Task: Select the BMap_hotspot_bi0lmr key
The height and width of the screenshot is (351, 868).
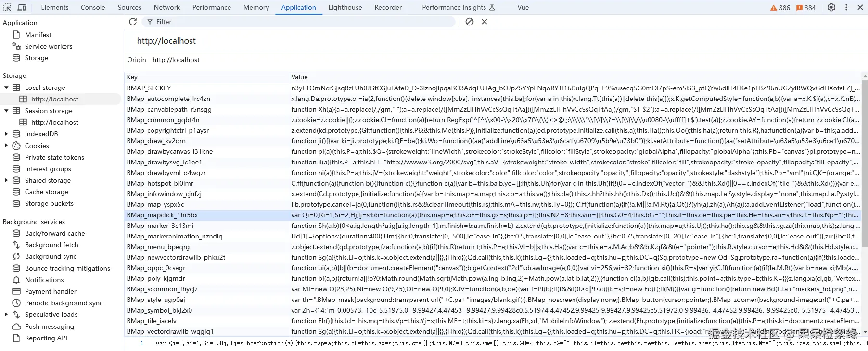Action: pos(160,183)
